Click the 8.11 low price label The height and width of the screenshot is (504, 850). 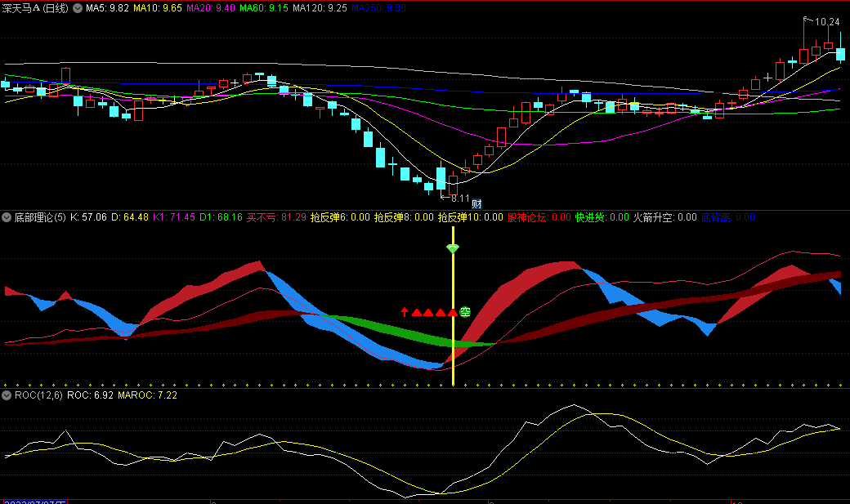coord(460,198)
